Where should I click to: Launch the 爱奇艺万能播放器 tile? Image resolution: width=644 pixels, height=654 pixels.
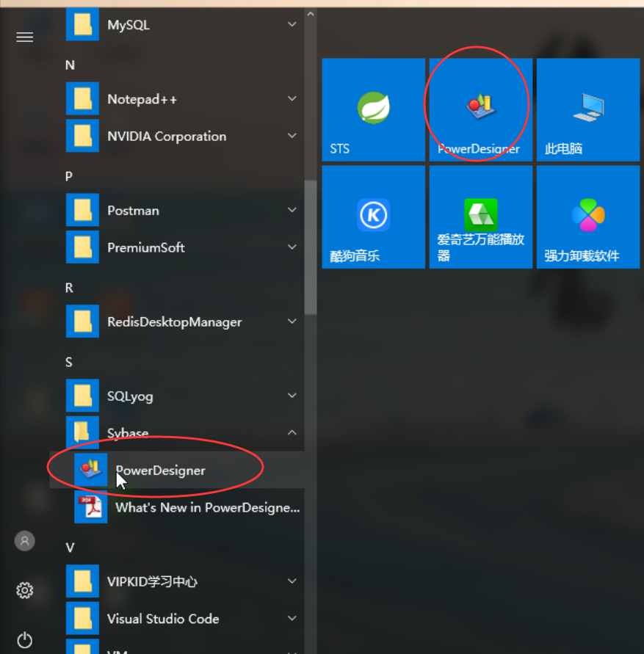point(481,217)
